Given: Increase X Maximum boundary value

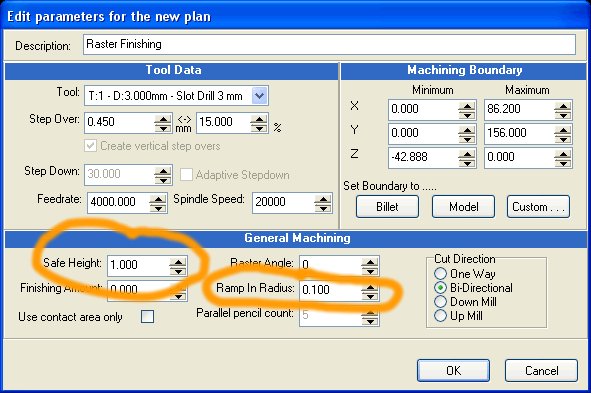Looking at the screenshot, I should click(563, 106).
